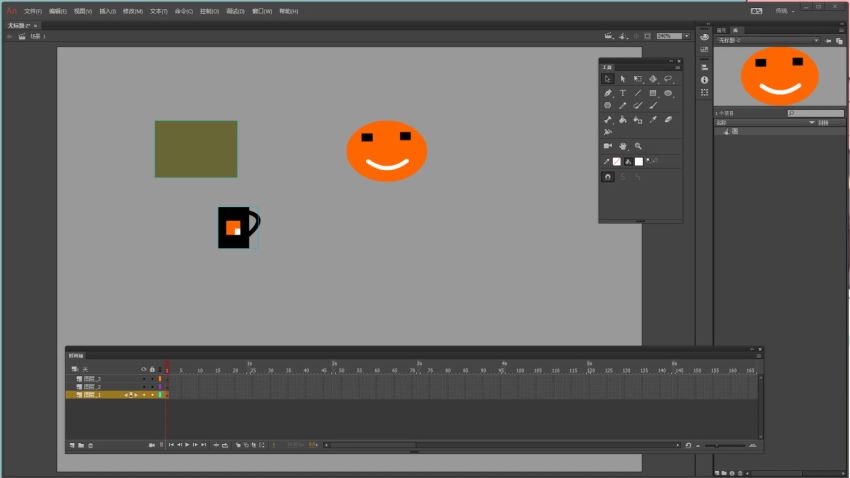This screenshot has width=850, height=478.
Task: Click the white fill color swatch
Action: 638,161
